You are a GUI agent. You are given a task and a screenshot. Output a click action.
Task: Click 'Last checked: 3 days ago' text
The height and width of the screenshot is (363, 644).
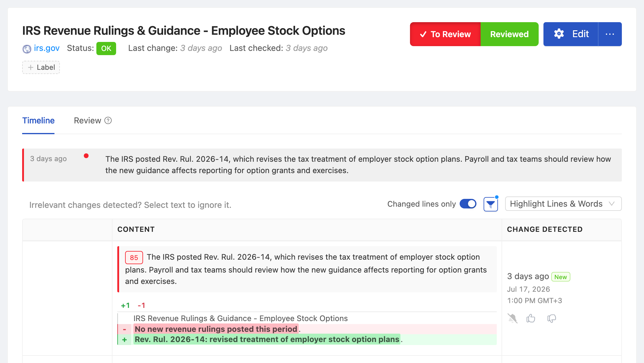[279, 48]
